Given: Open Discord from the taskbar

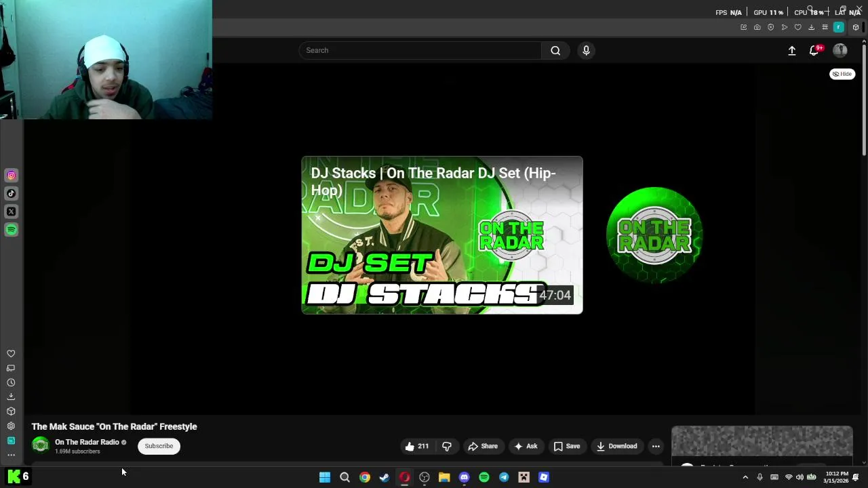Looking at the screenshot, I should [464, 477].
